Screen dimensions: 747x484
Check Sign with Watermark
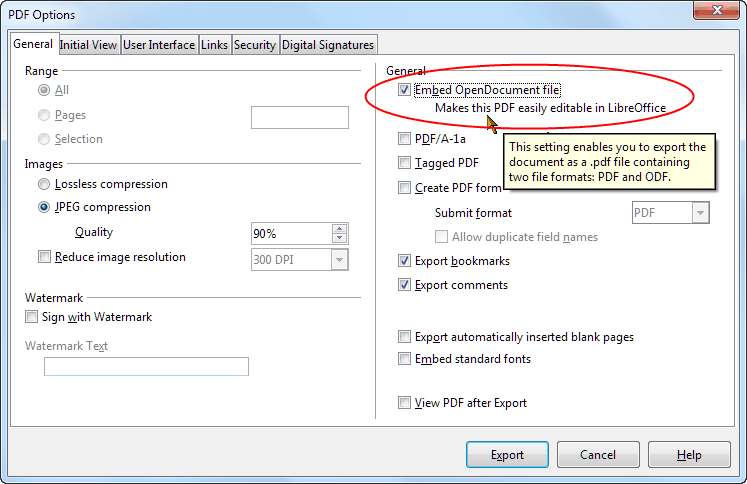31,317
